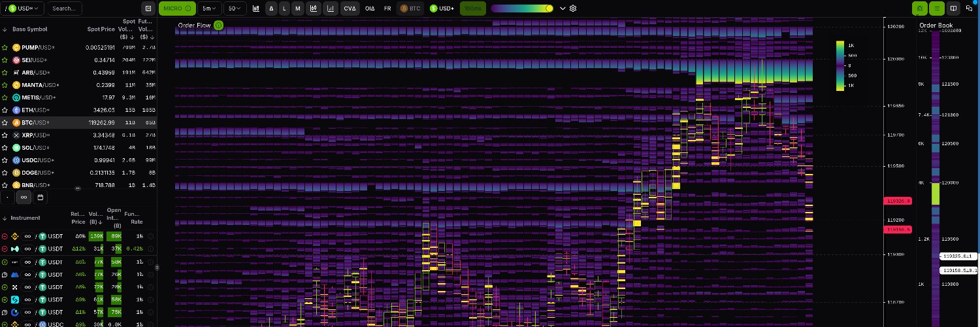This screenshot has width=980, height=327.
Task: Toggle the CVΔ indicator
Action: [x=350, y=9]
